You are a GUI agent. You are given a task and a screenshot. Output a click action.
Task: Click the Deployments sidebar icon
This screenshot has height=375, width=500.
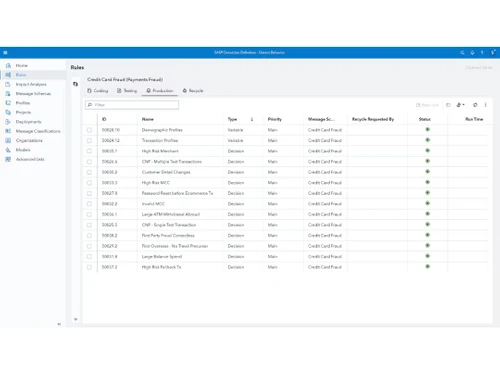[x=8, y=122]
